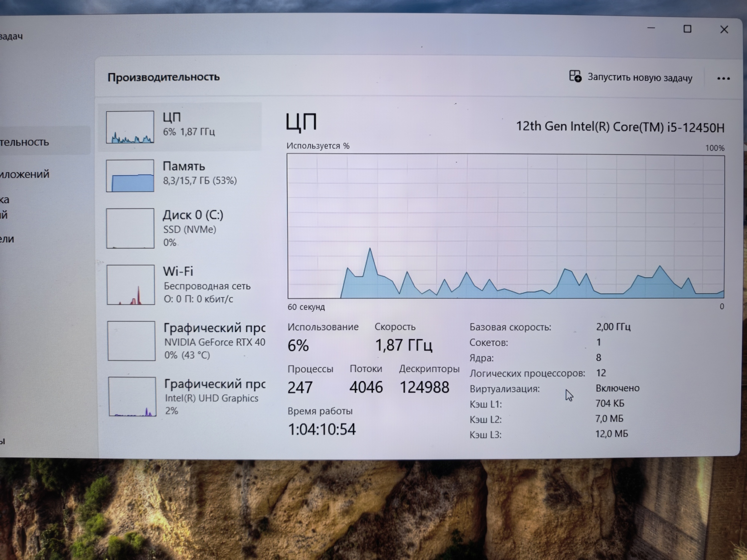Click the uptime value 1:04:10:54
The image size is (747, 560).
click(322, 429)
